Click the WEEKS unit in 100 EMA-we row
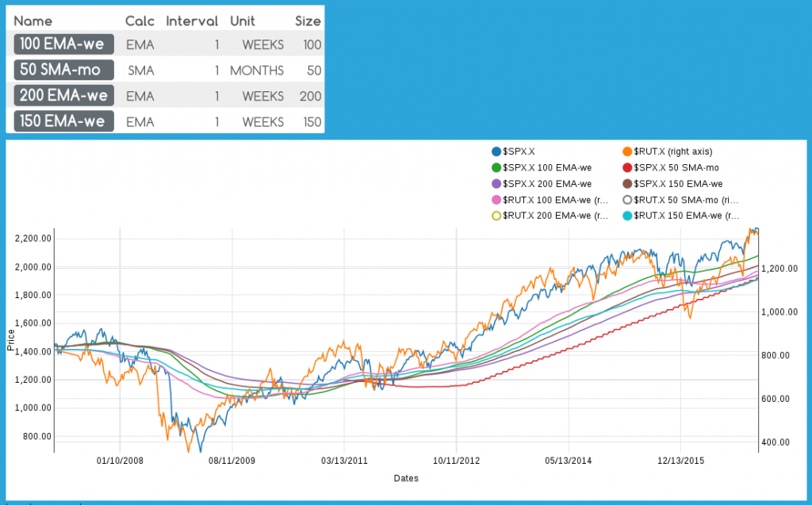Screen dimensions: 812x505 [x=263, y=45]
